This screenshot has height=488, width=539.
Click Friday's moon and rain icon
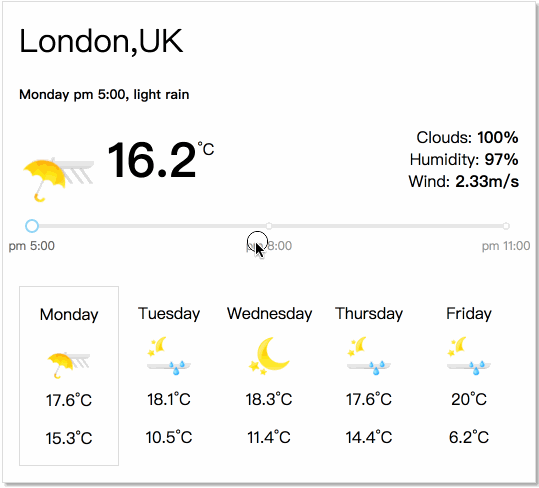click(469, 356)
